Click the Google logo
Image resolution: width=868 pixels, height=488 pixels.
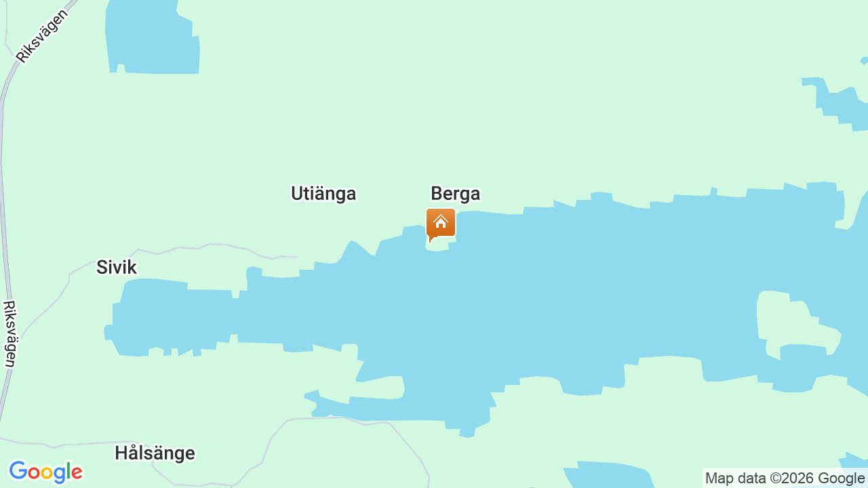(x=45, y=472)
